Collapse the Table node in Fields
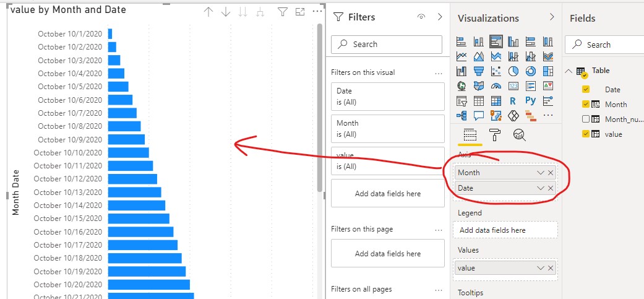644x299 pixels. (569, 71)
